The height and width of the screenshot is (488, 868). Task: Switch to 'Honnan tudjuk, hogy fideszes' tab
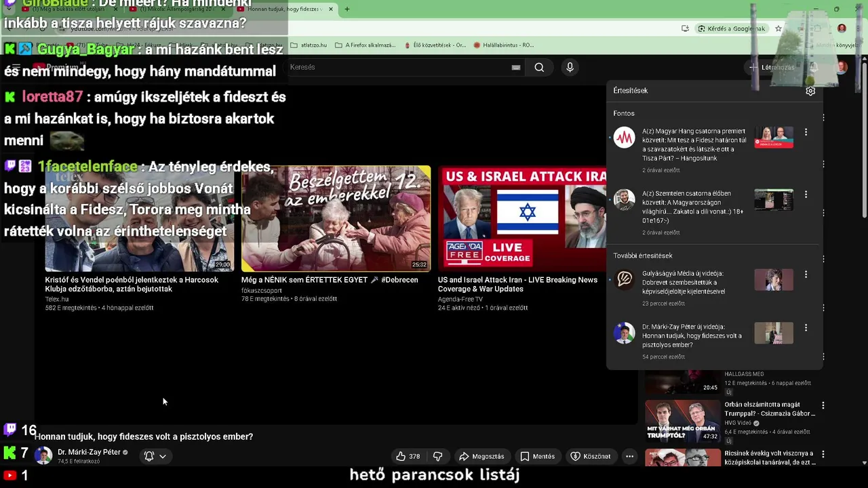pos(283,9)
